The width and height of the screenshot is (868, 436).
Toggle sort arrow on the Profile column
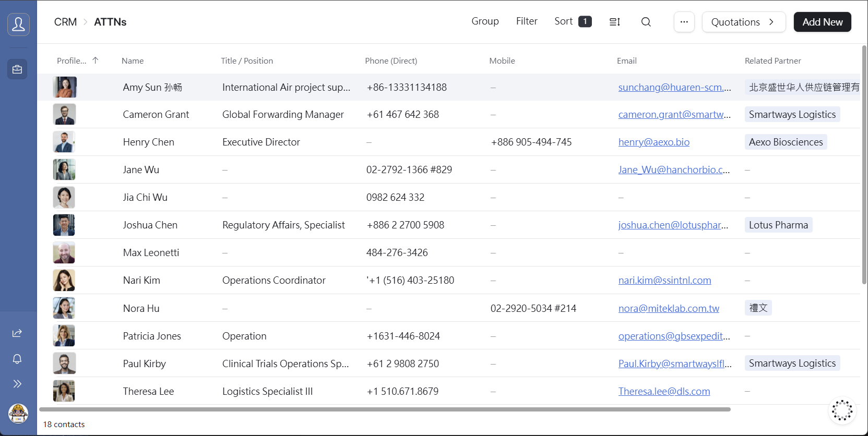click(95, 60)
